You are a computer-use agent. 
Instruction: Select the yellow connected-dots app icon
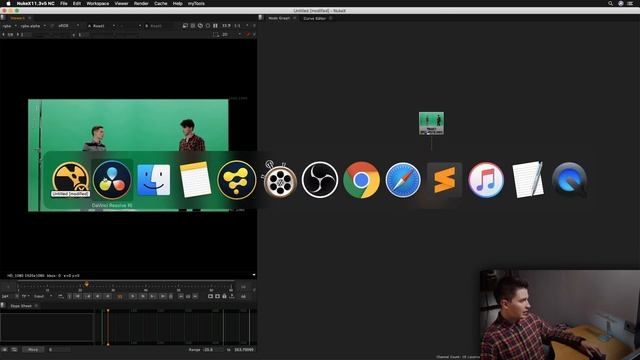(x=237, y=180)
